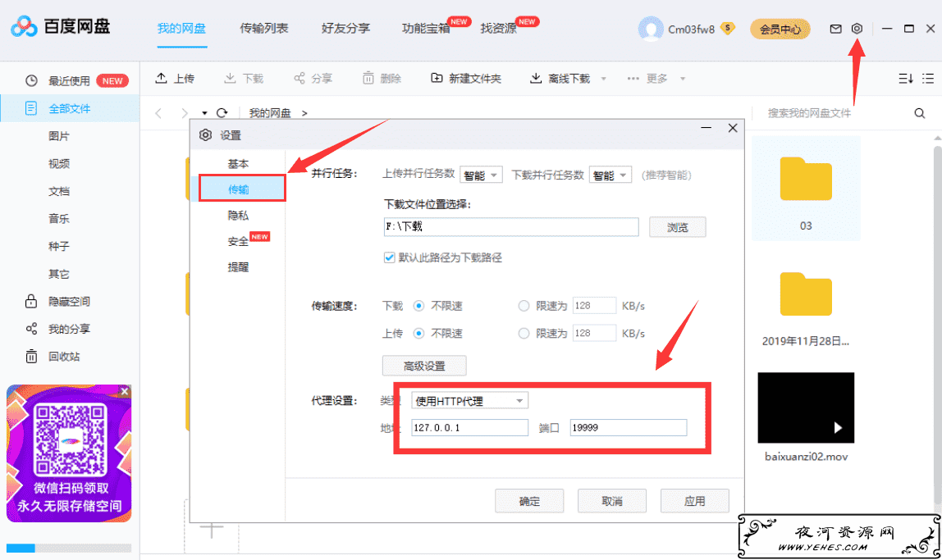Open 提醒 settings section

click(x=238, y=267)
